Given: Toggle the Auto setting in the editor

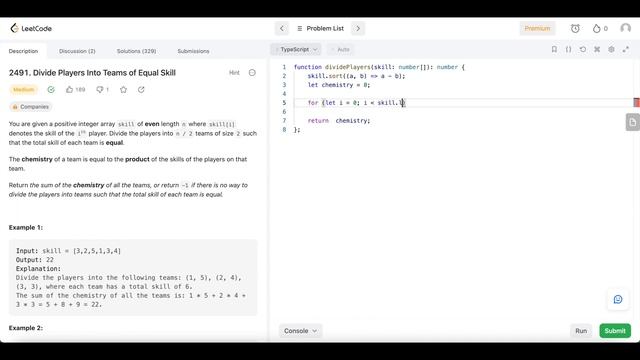Looking at the screenshot, I should pos(341,49).
